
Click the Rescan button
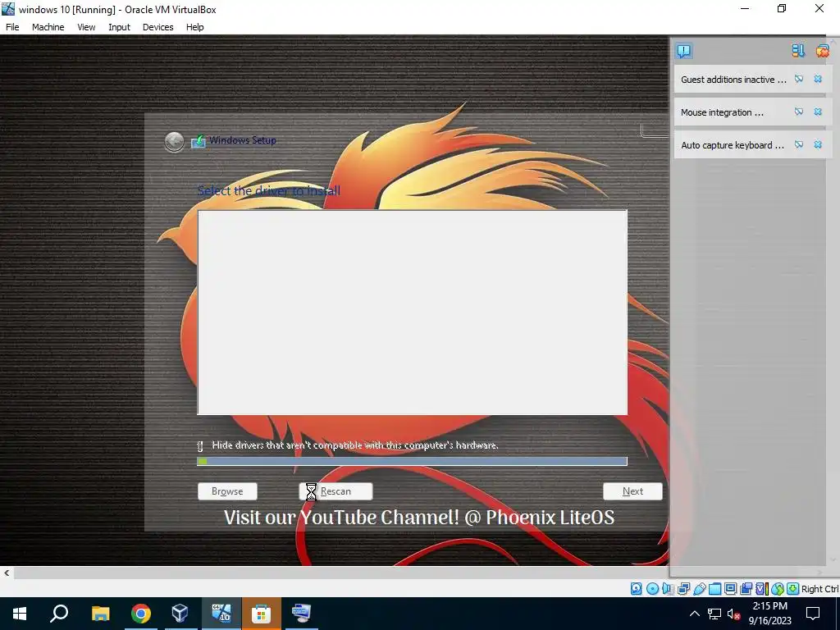[x=336, y=491]
